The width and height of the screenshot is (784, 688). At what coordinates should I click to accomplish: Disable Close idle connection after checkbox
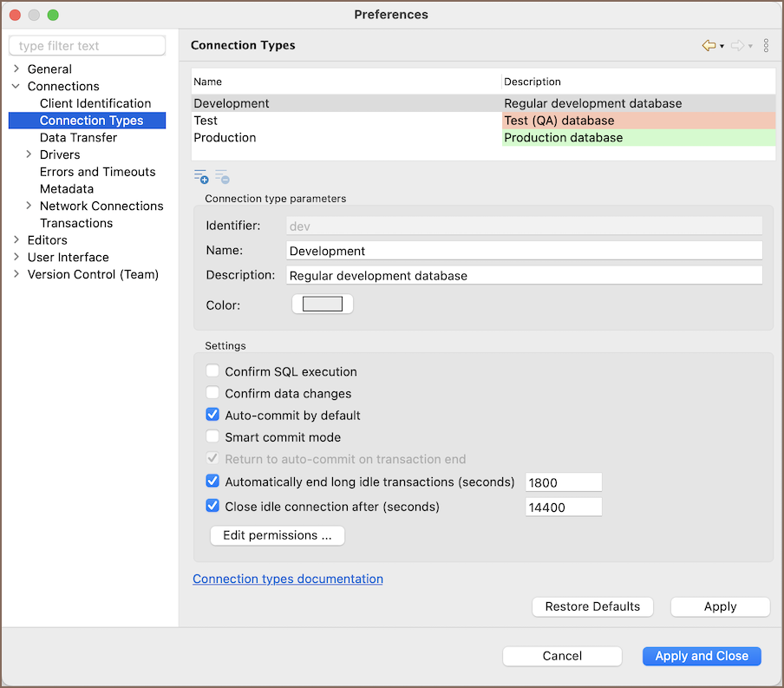click(212, 506)
